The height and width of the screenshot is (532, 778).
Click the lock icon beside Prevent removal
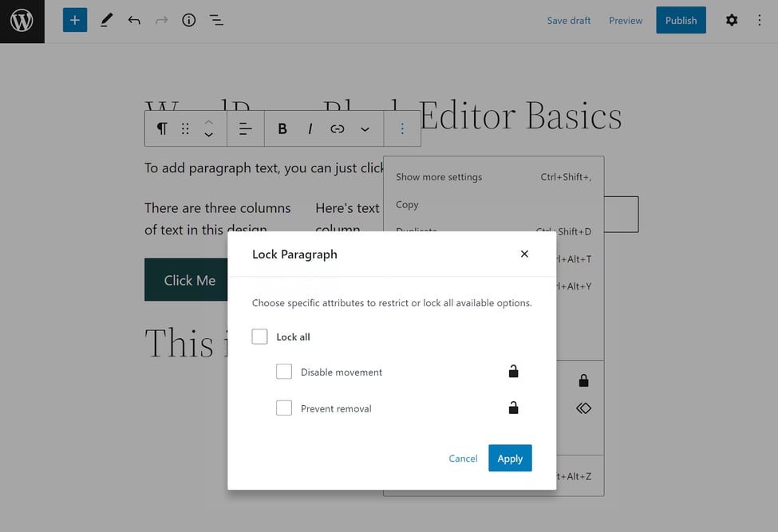[x=514, y=408]
